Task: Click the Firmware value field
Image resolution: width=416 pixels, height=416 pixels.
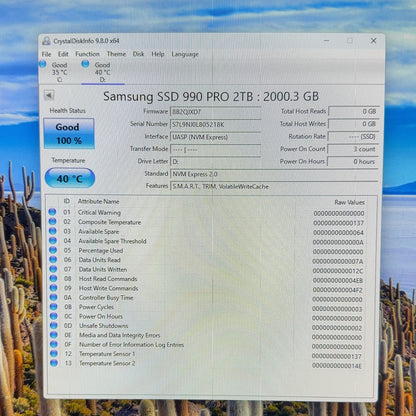Action: coord(215,112)
